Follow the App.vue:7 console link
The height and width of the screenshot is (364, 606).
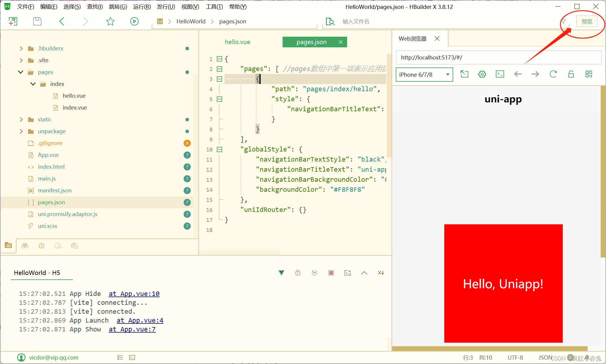click(x=132, y=329)
